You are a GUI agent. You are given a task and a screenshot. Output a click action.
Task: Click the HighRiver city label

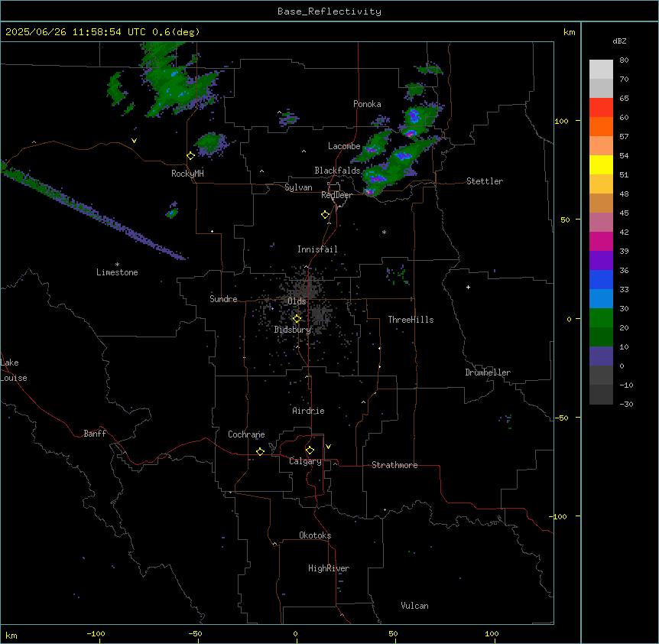tap(329, 568)
